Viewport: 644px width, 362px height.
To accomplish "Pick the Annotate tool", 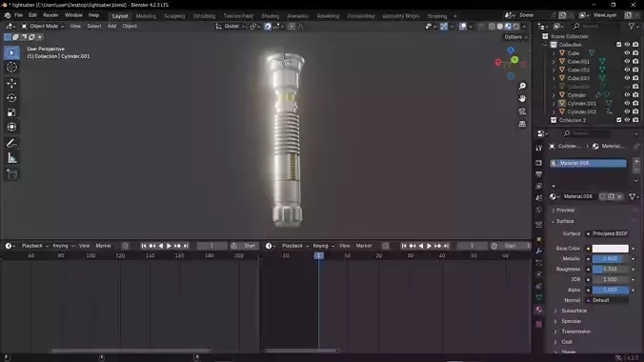I will coord(11,143).
